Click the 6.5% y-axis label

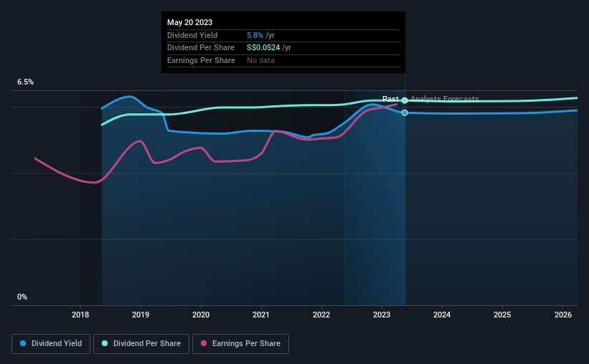[x=26, y=82]
